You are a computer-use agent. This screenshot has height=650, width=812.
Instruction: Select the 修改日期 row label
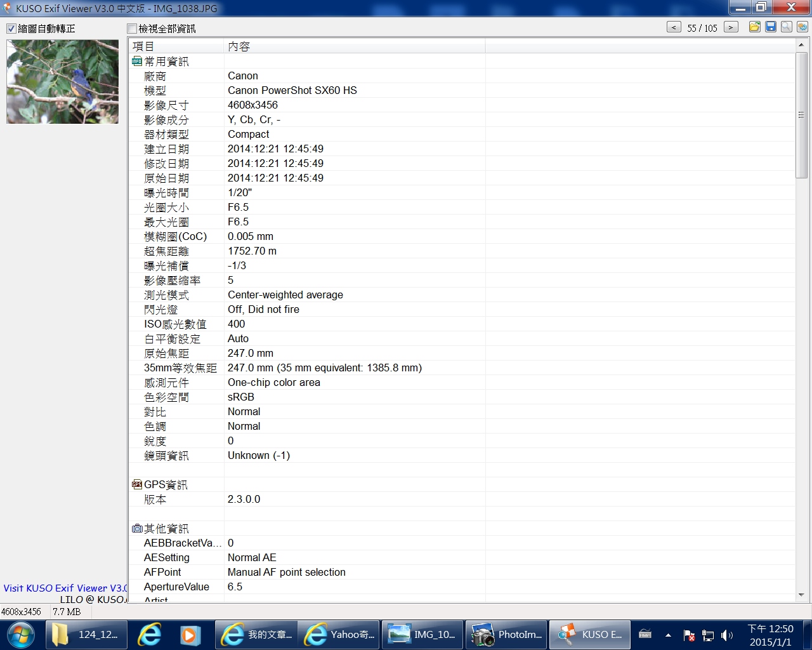coord(166,164)
